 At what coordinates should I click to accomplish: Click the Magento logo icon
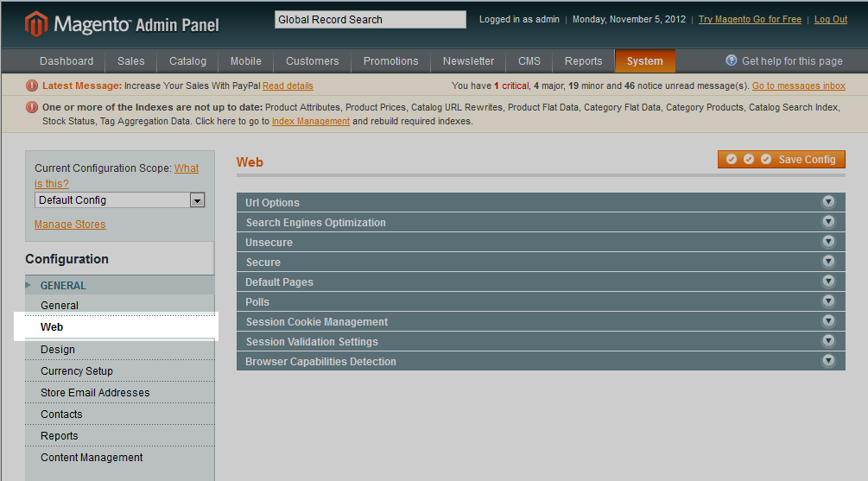36,23
